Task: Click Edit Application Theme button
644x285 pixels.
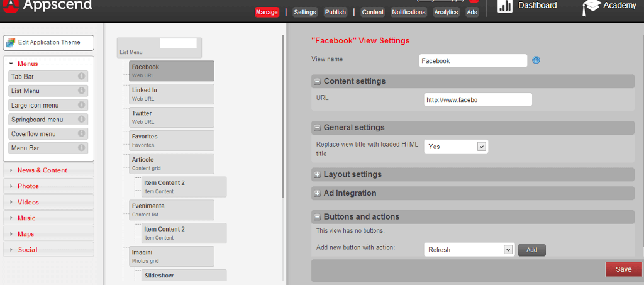Action: coord(48,43)
